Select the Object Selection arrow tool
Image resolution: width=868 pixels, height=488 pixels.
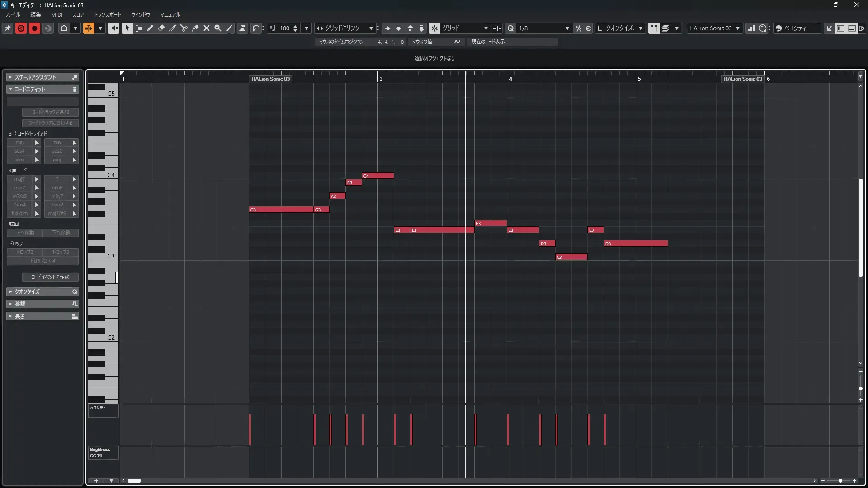click(x=127, y=28)
